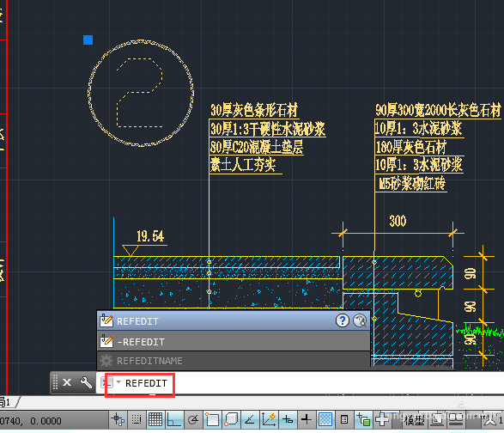Toggle Snap Mode in status bar
The width and height of the screenshot is (504, 433).
pos(137,419)
